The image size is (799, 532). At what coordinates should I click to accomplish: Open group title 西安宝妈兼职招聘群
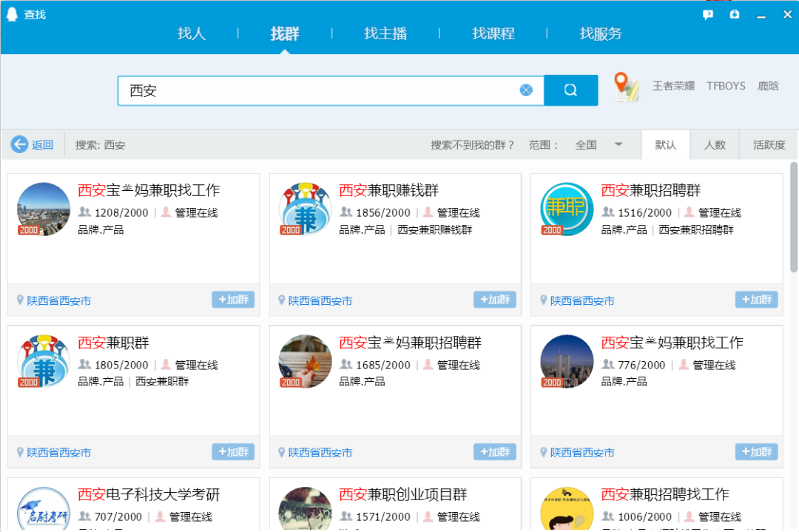click(x=410, y=343)
